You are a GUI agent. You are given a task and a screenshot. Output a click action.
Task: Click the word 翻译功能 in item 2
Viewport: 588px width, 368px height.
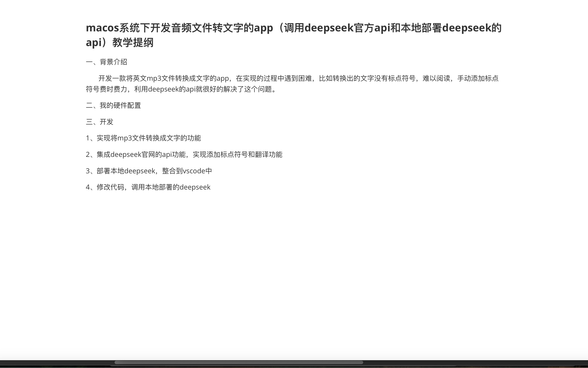pyautogui.click(x=268, y=154)
